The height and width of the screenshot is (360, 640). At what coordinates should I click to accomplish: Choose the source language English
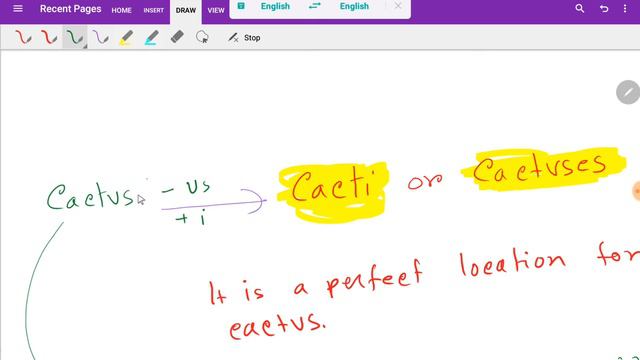pyautogui.click(x=275, y=6)
